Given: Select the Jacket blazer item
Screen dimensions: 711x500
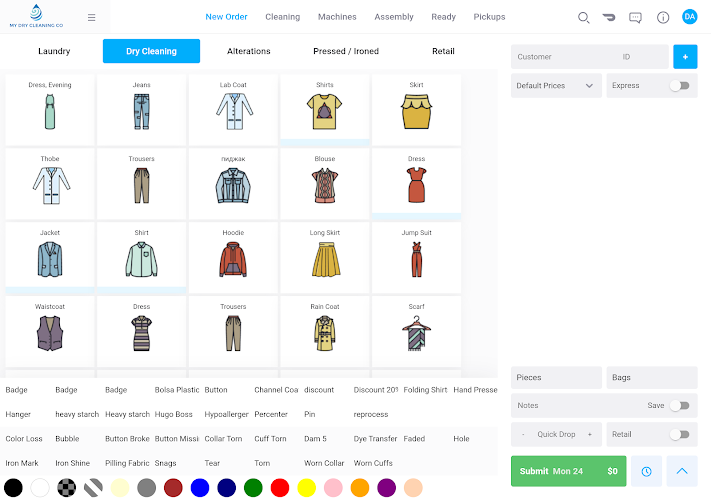Looking at the screenshot, I should [x=50, y=257].
